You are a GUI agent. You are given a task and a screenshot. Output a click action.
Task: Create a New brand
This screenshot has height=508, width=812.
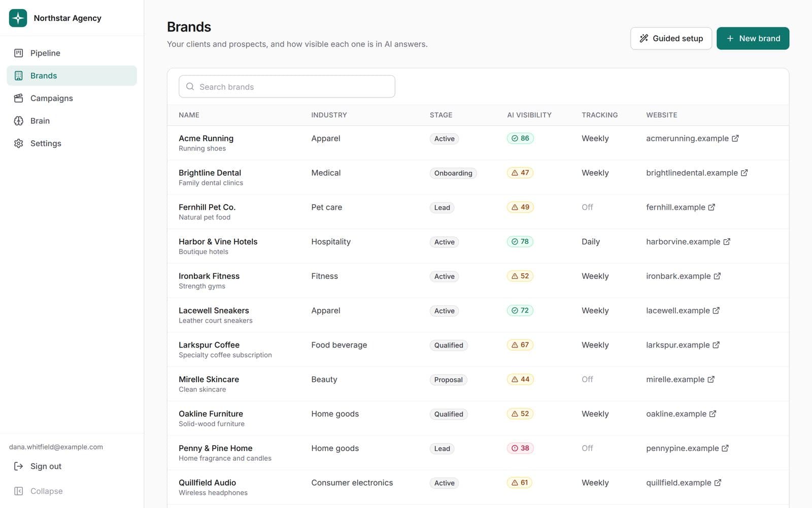pos(753,39)
